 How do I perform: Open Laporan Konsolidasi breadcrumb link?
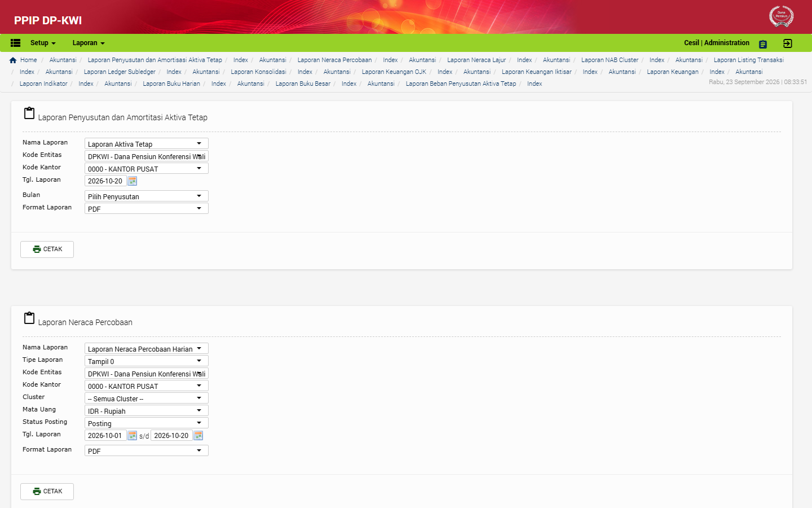coord(258,72)
